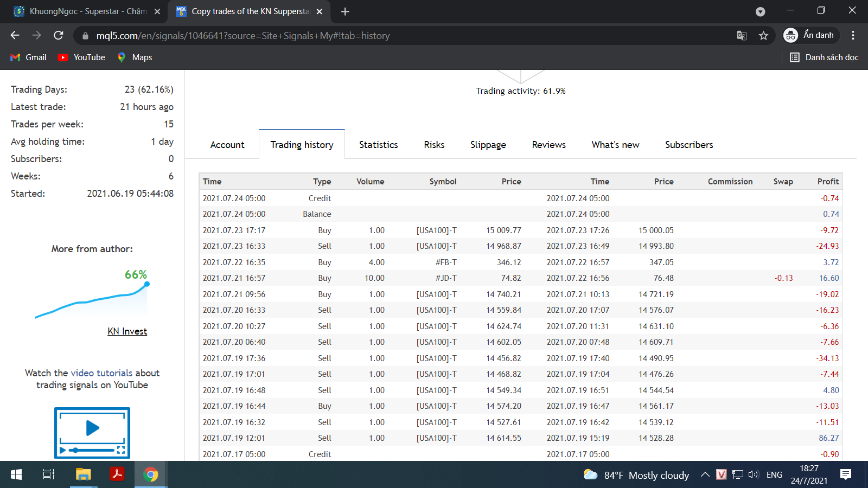Open the Danh sách đọc reading list

pos(824,57)
